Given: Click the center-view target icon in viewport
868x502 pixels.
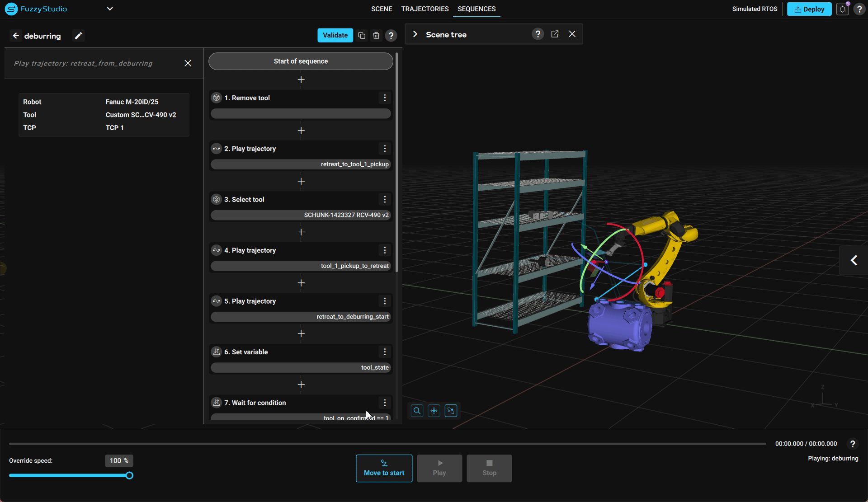Looking at the screenshot, I should (434, 411).
